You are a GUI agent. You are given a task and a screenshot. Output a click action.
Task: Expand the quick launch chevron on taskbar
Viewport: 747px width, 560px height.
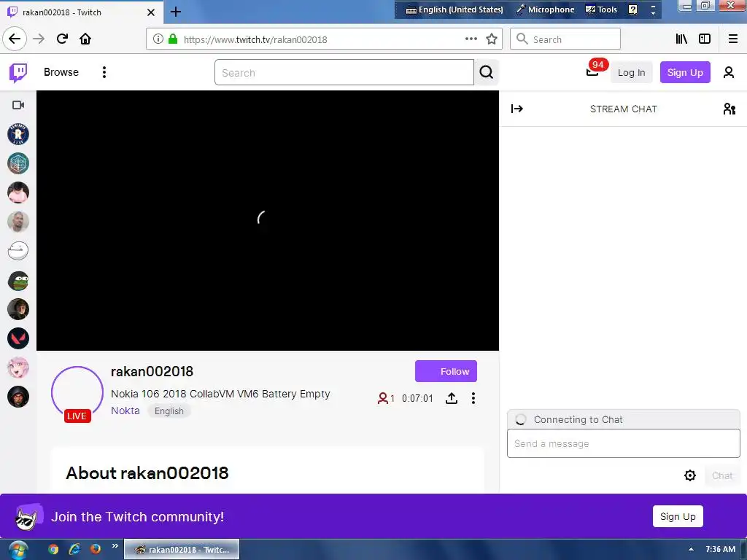click(115, 545)
